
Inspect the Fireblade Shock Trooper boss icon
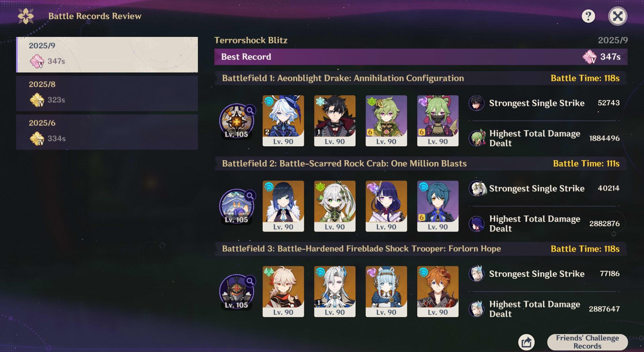pos(237,291)
